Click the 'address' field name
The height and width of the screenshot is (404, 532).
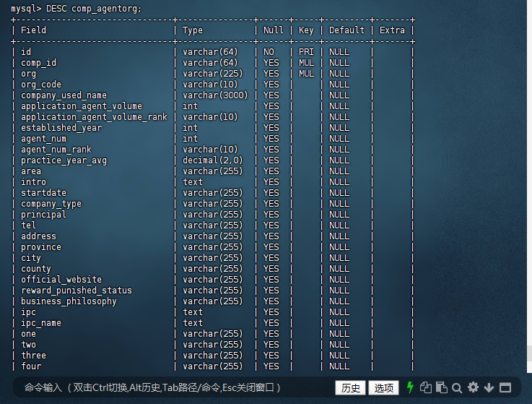point(39,236)
